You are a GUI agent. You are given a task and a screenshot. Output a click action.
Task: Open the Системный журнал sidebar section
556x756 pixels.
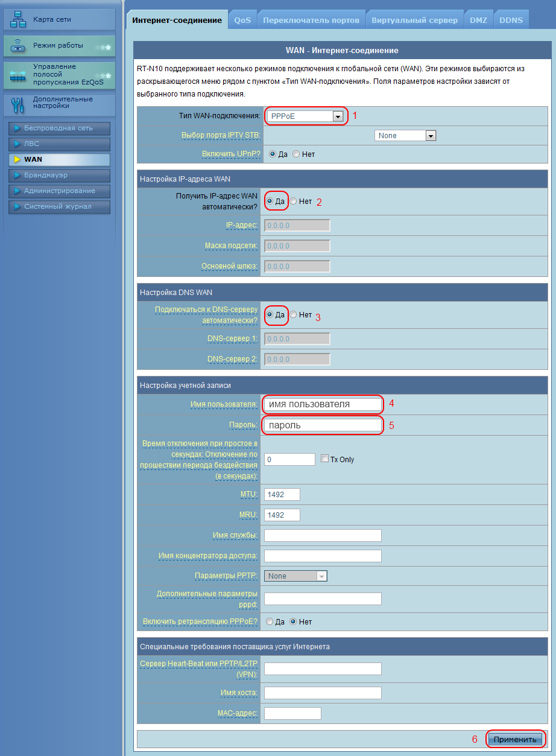coord(58,207)
